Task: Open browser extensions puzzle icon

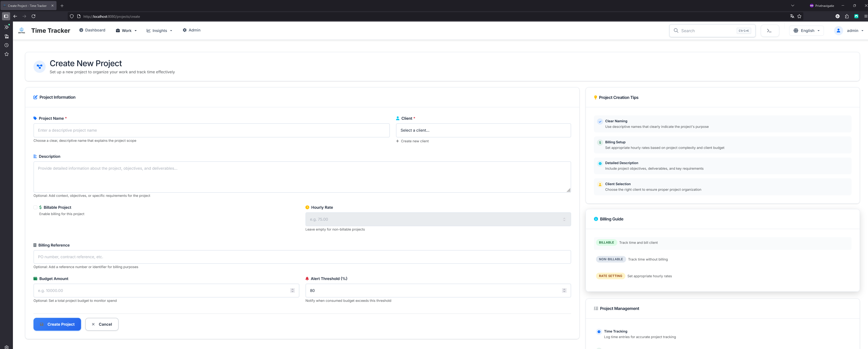Action: tap(847, 16)
